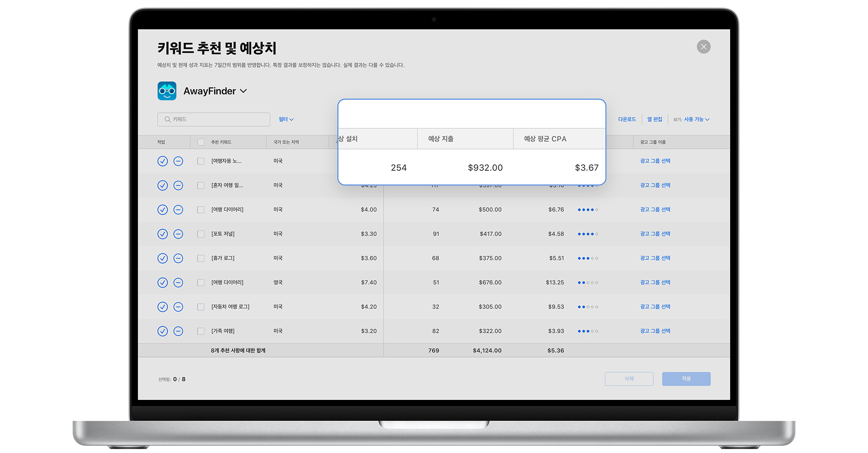
Task: Remove the 휴가 로그 keyword recommendation
Action: [178, 258]
